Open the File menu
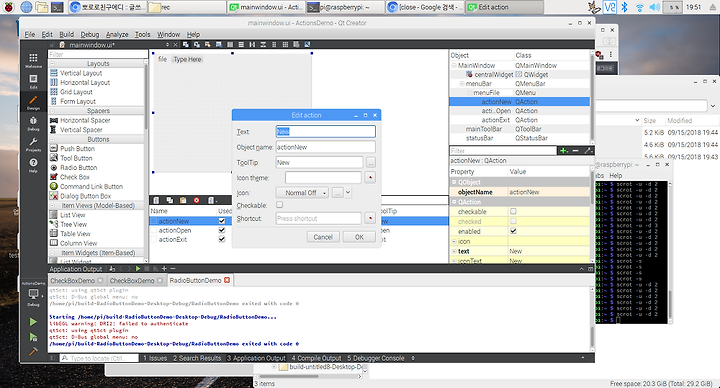This screenshot has width=720, height=388. tap(29, 34)
